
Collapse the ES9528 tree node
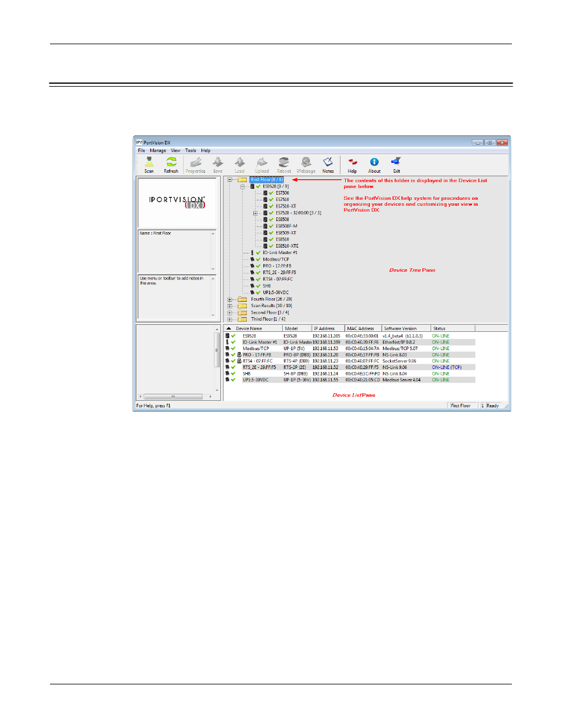242,186
